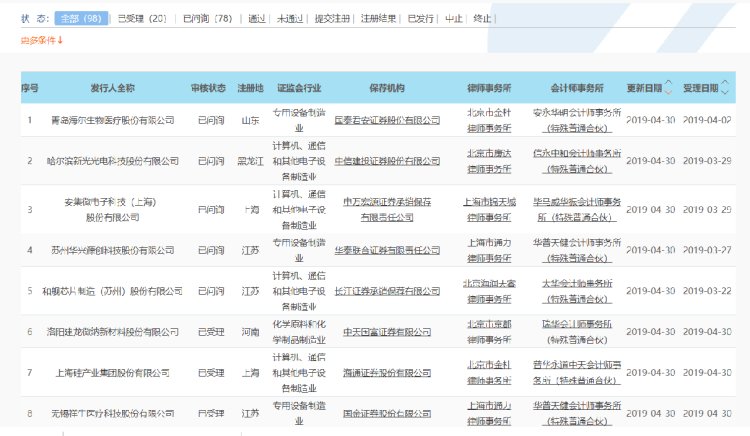Select the 全部 (98) status filter
This screenshot has height=436, width=750.
pos(82,18)
